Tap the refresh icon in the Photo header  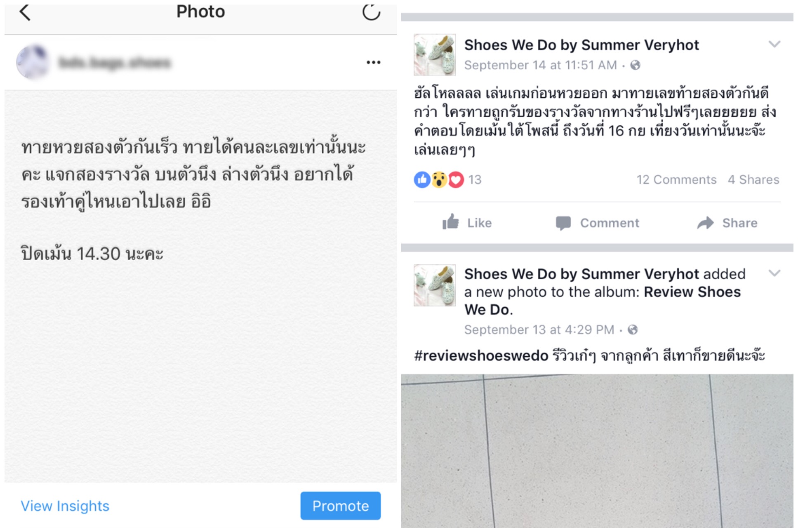(x=371, y=12)
